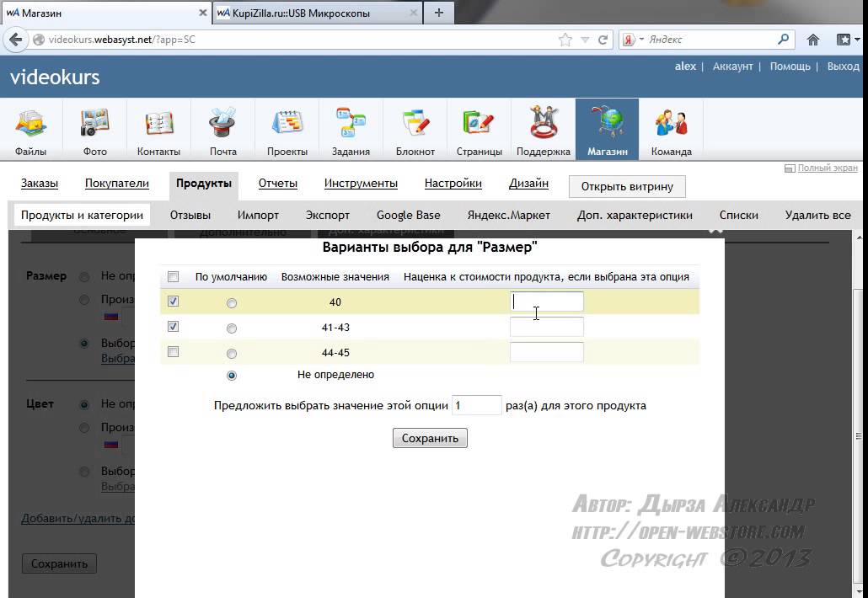Switch to the Покупатели tab

[x=117, y=183]
